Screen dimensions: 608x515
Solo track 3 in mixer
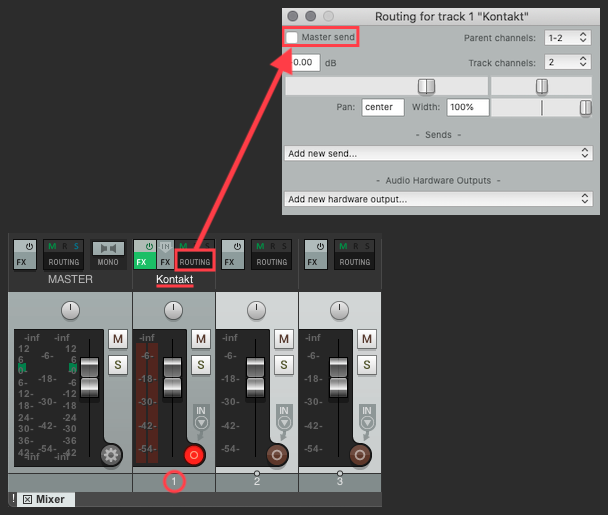coord(367,365)
